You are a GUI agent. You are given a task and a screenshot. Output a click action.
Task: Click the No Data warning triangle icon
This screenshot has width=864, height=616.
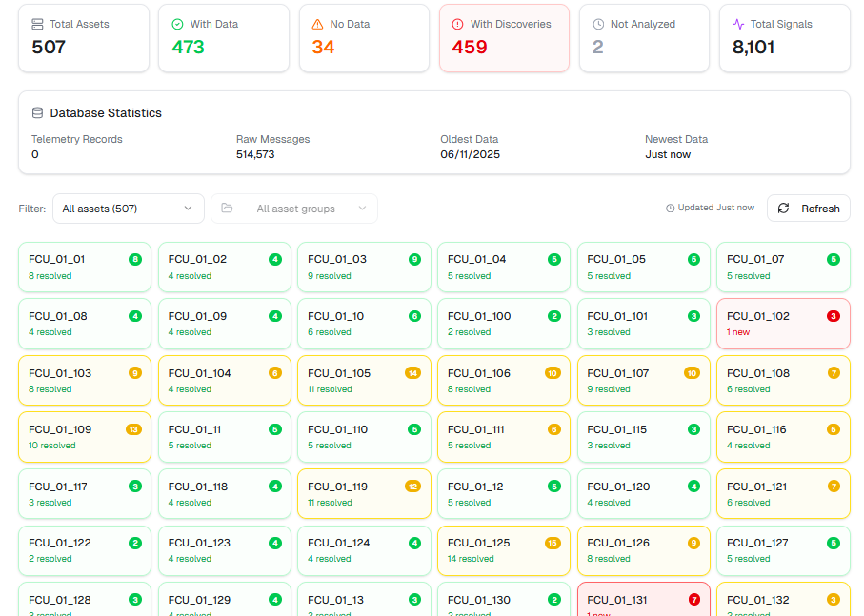pos(317,24)
